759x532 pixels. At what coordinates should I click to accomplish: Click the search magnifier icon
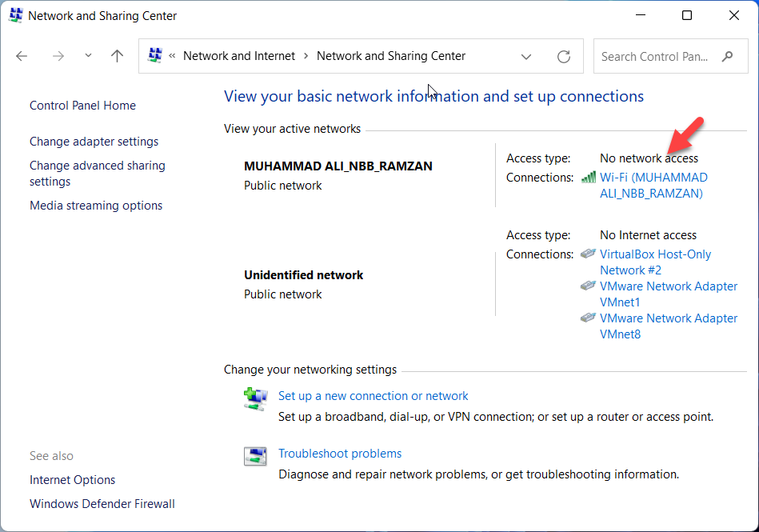[x=727, y=56]
